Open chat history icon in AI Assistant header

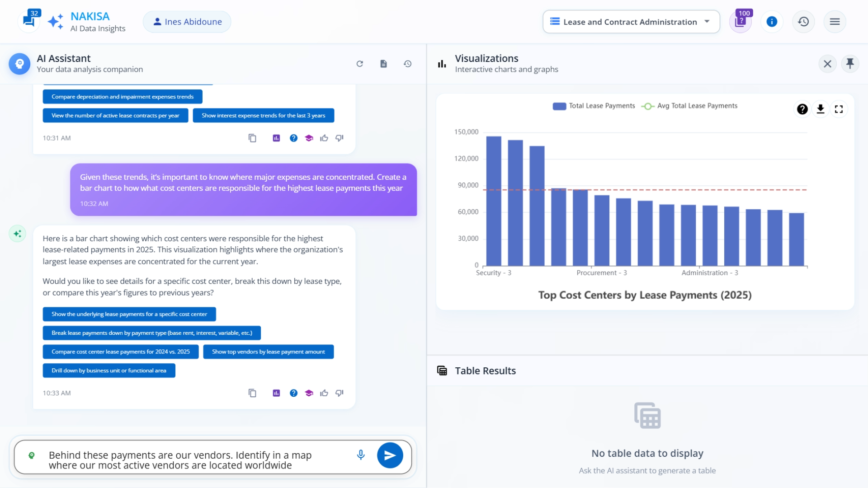407,64
